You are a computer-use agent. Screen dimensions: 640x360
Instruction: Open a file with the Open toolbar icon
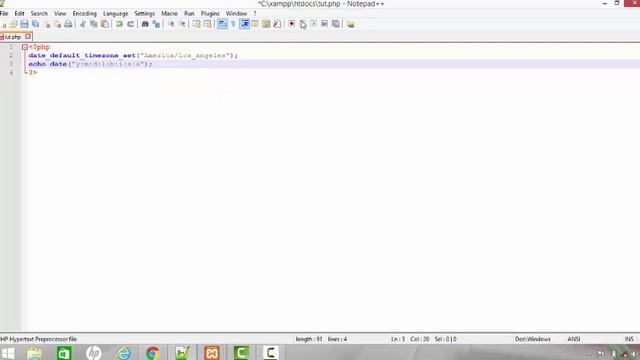[x=13, y=24]
